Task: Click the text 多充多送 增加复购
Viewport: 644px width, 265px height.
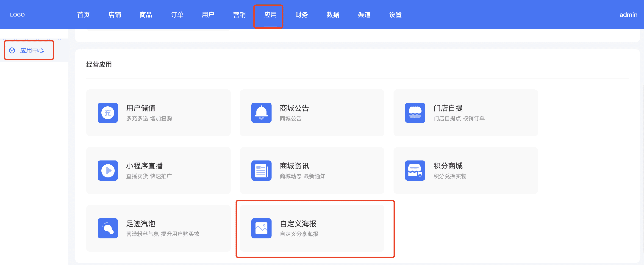Action: coord(149,118)
